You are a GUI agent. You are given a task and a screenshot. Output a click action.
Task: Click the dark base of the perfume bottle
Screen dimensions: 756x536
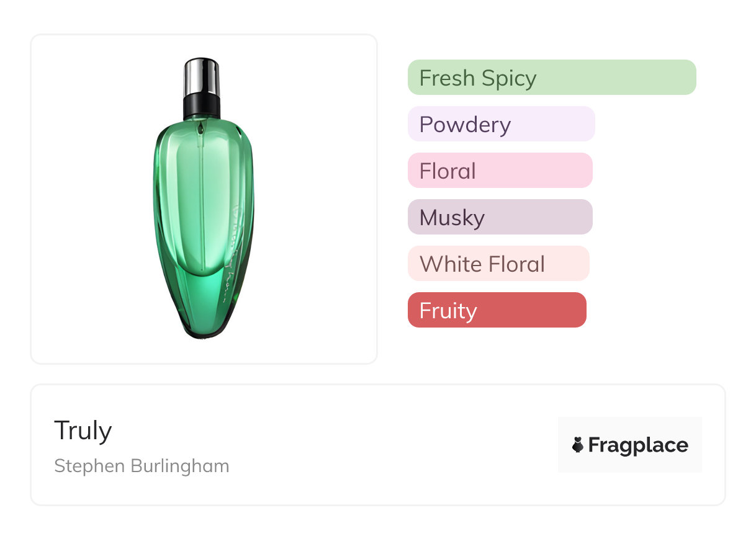(x=205, y=331)
